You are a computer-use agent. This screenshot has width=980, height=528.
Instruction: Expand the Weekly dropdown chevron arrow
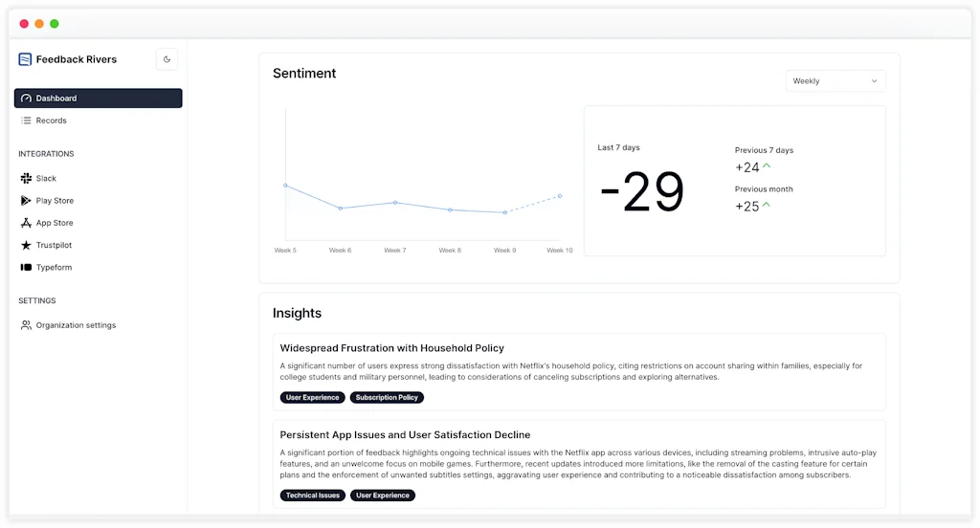(874, 81)
